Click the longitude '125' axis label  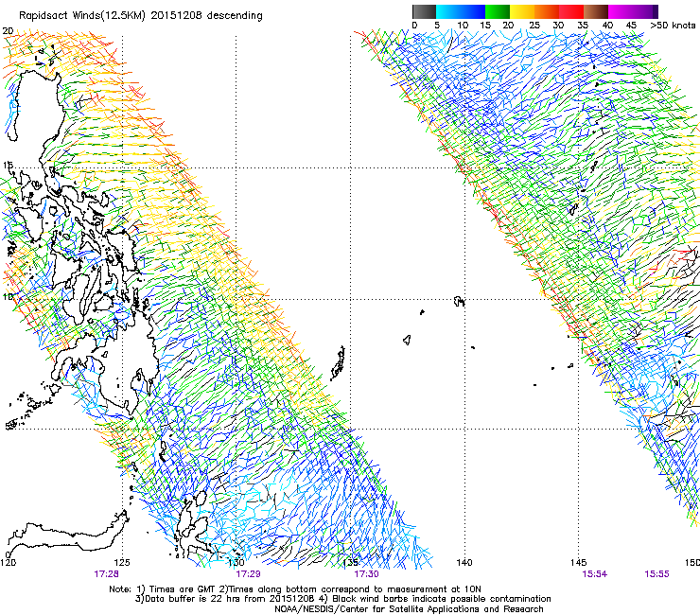pos(122,562)
